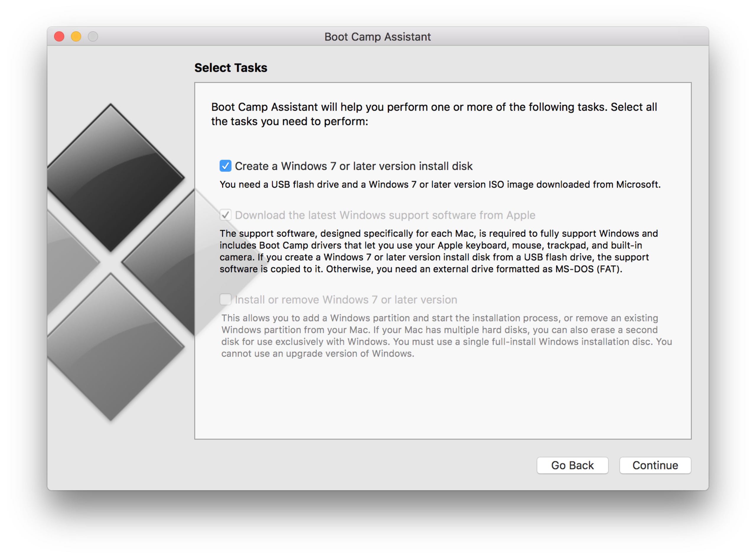This screenshot has width=756, height=558.
Task: Enable Install or remove Windows 7 checkbox
Action: tap(225, 299)
